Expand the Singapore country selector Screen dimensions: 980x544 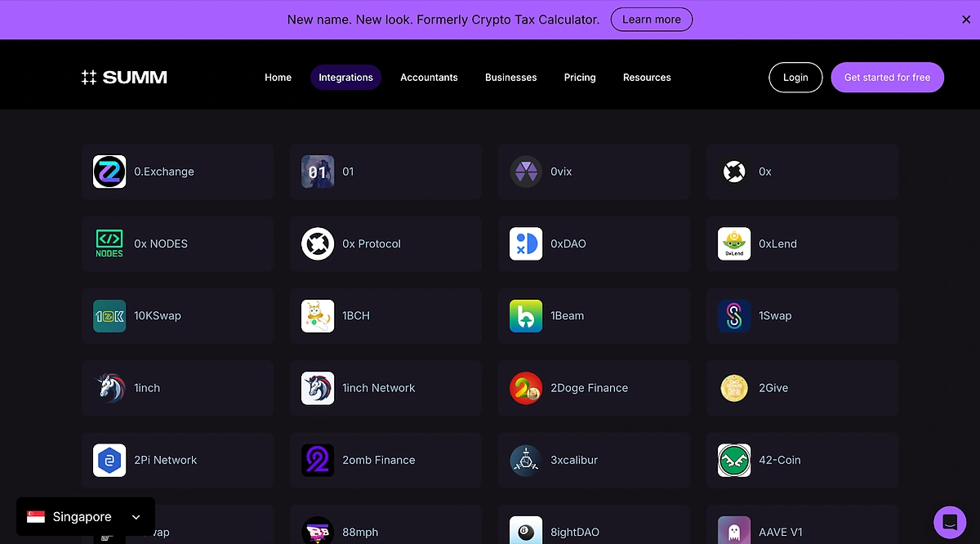coord(84,516)
